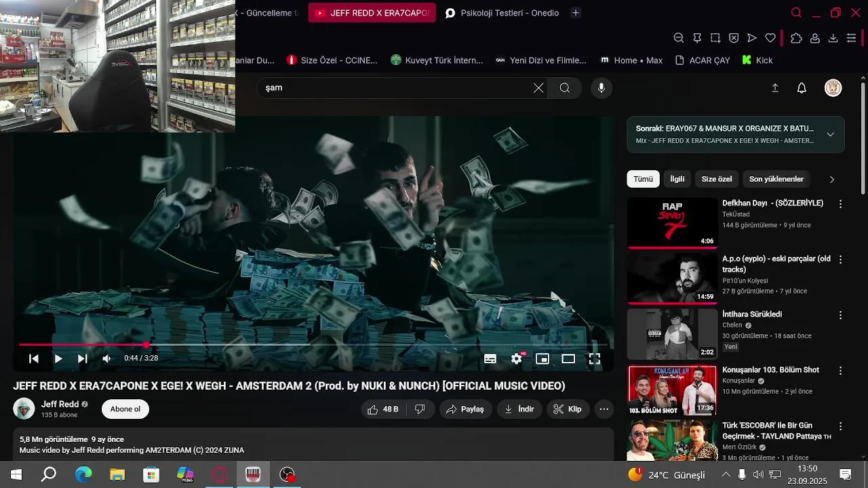Image resolution: width=868 pixels, height=488 pixels.
Task: Open the 'Home • Max' bookmark
Action: point(631,60)
